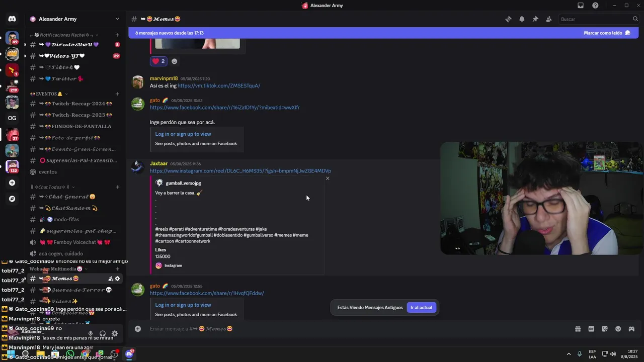Add a reaction with smiley icon
The height and width of the screenshot is (362, 644).
175,61
